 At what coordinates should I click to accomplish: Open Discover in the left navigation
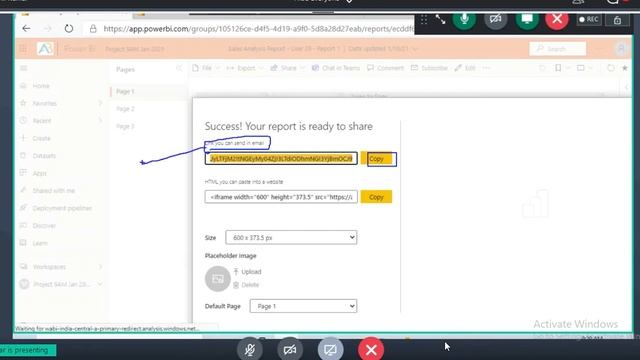click(44, 226)
